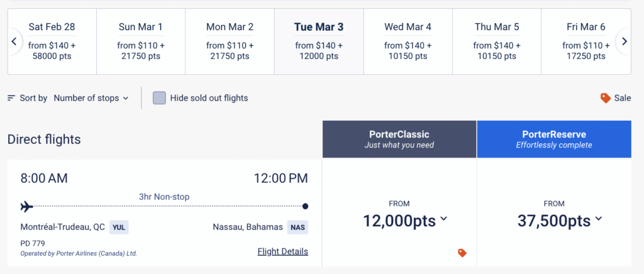Select the Thu Mar 5 date tab
The width and height of the screenshot is (644, 274).
click(x=497, y=41)
